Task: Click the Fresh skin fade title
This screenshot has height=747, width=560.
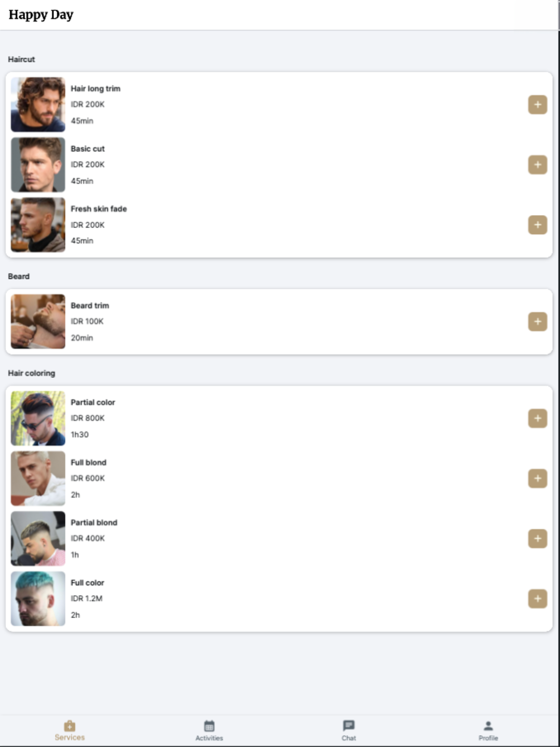Action: pos(98,209)
